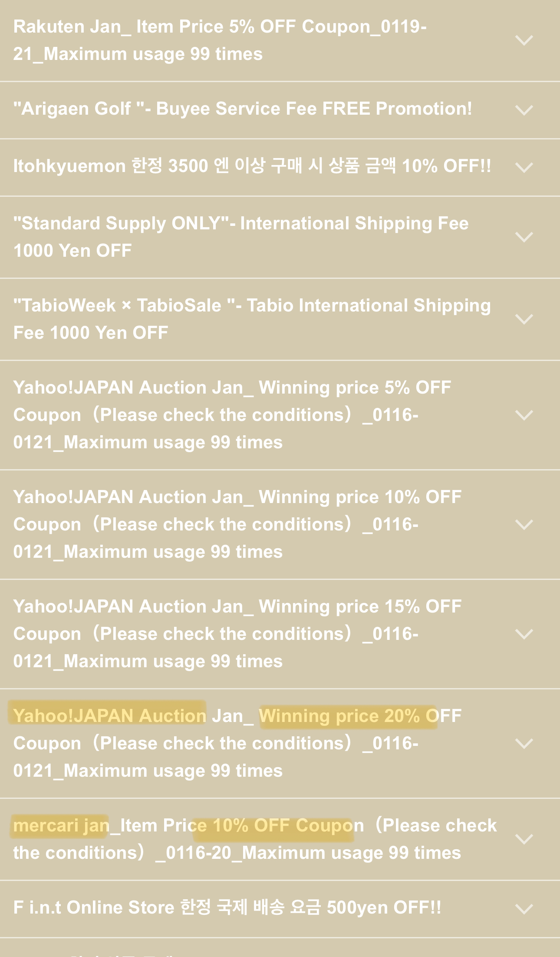Image resolution: width=560 pixels, height=957 pixels.
Task: Expand Yahoo Auction 20% OFF coupon chevron
Action: (524, 744)
